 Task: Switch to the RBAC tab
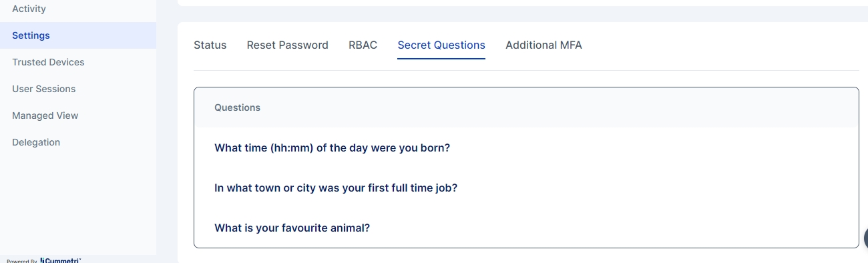pos(363,45)
